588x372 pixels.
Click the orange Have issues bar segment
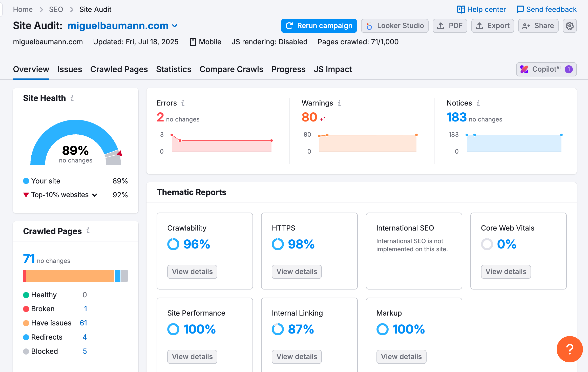[70, 276]
